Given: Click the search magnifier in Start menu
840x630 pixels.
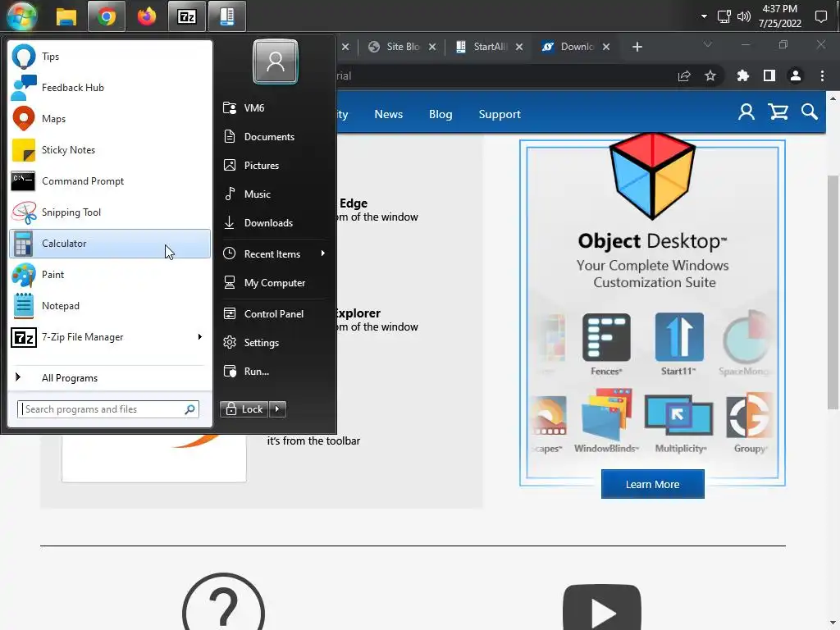Looking at the screenshot, I should [189, 409].
